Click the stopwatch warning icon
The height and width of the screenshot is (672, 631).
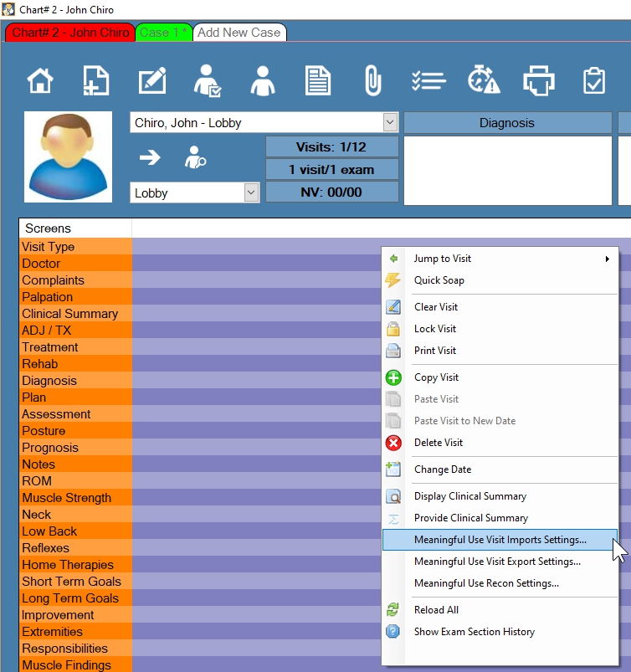point(483,81)
